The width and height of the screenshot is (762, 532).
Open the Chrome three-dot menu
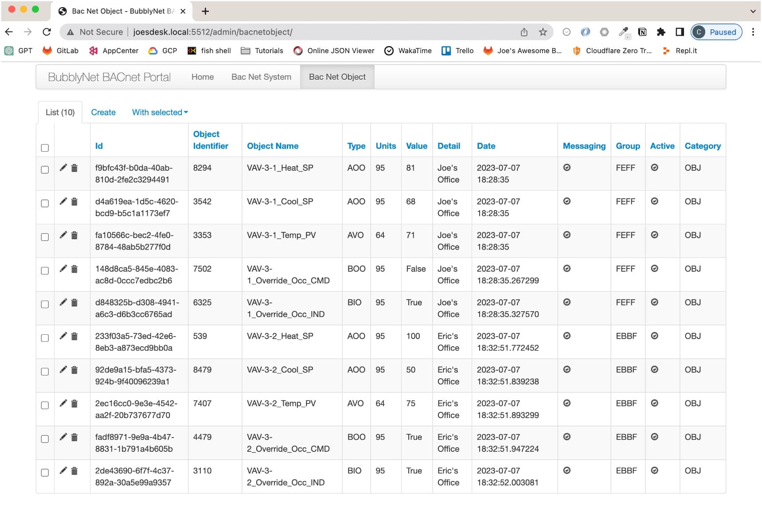pos(752,31)
